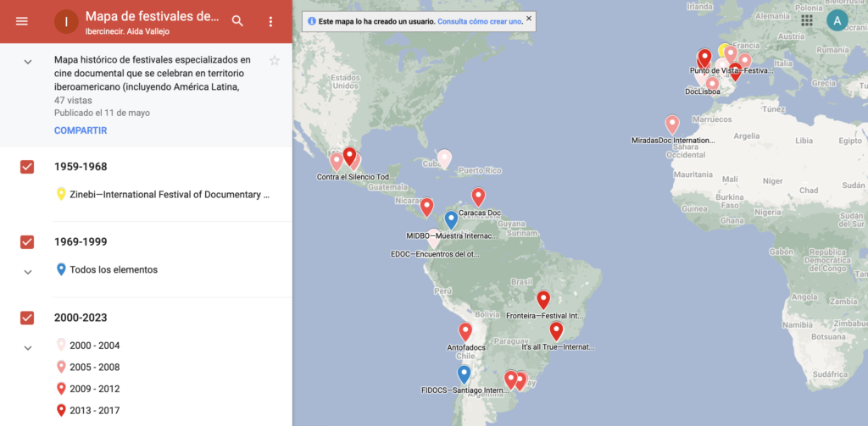868x426 pixels.
Task: Hide the 2000-2023 layer
Action: (x=27, y=318)
